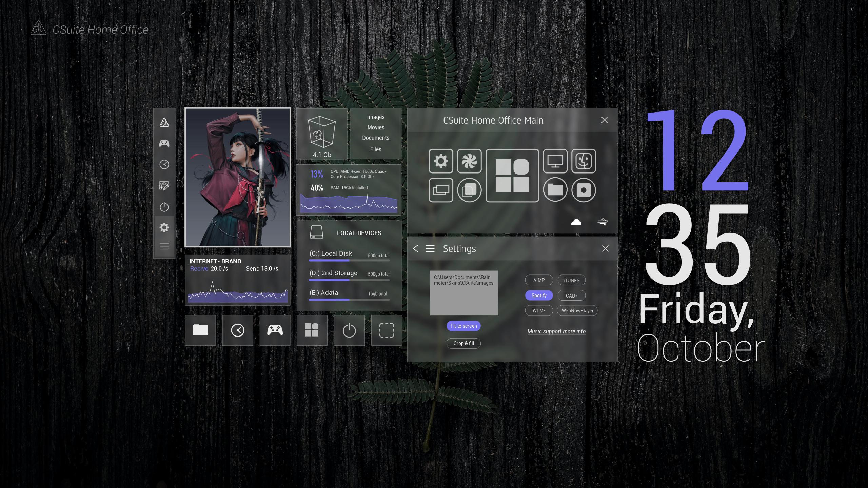Select the AIMP player option
The image size is (868, 488).
(539, 280)
